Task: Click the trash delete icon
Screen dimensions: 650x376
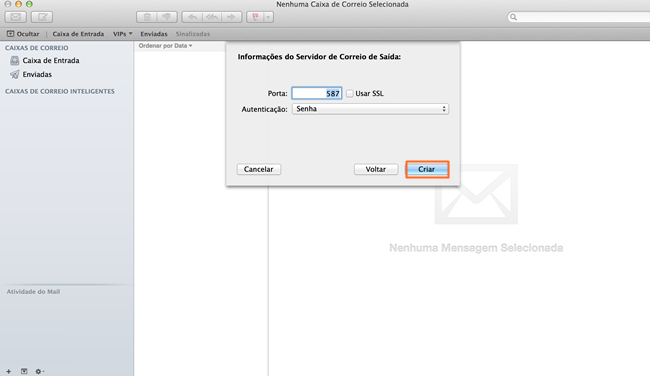Action: (x=147, y=17)
